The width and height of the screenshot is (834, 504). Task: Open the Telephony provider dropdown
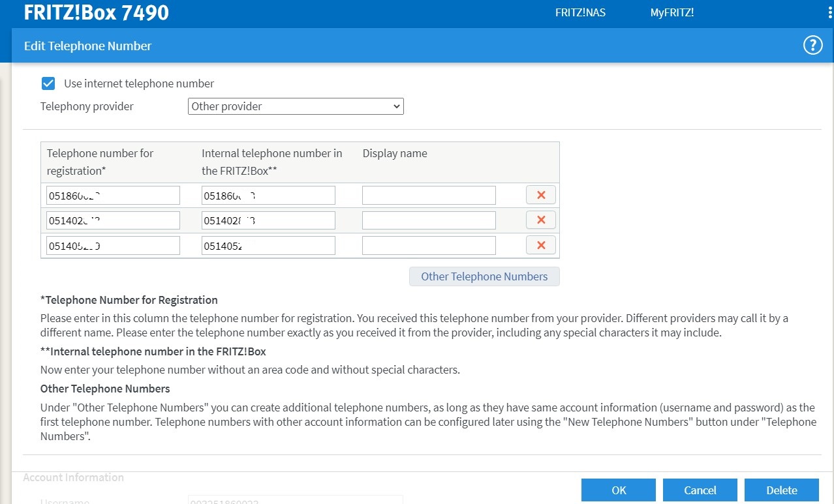[296, 106]
